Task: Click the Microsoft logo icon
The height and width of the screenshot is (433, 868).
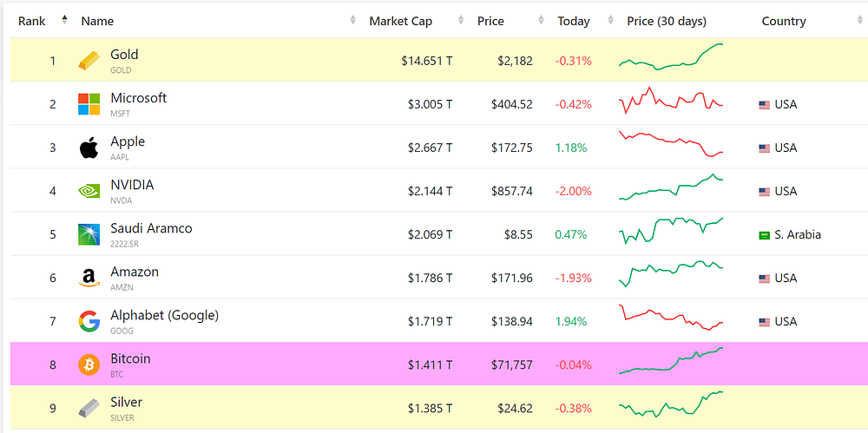Action: coord(89,104)
